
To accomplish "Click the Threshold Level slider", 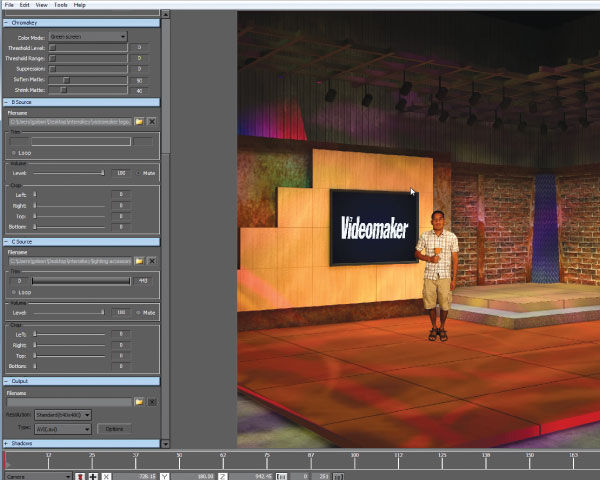I will click(x=88, y=48).
